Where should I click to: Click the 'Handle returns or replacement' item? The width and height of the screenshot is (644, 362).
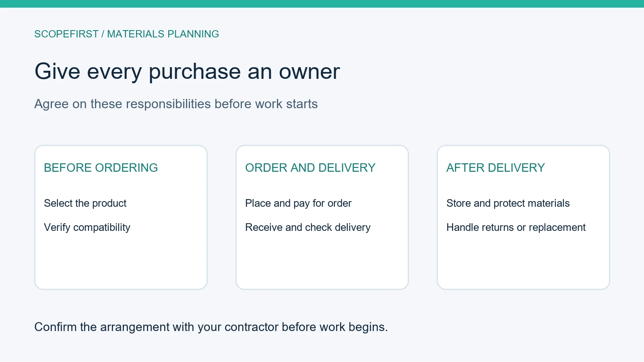pos(516,227)
